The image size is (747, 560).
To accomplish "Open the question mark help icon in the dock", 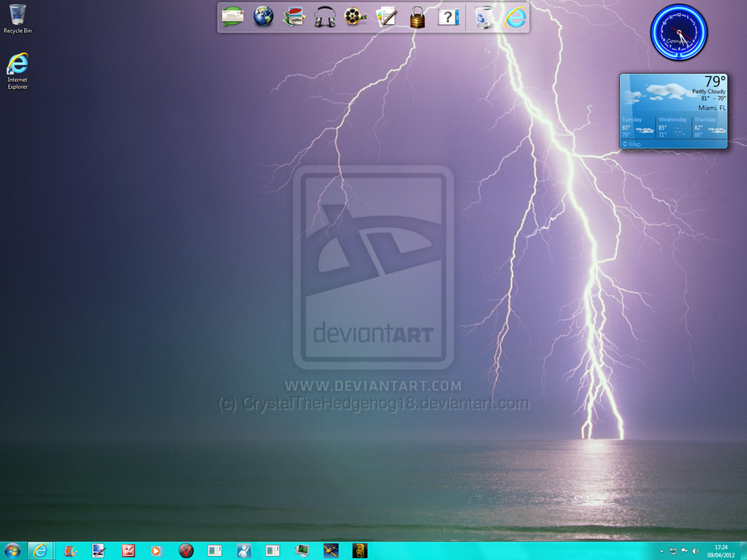I will 448,17.
